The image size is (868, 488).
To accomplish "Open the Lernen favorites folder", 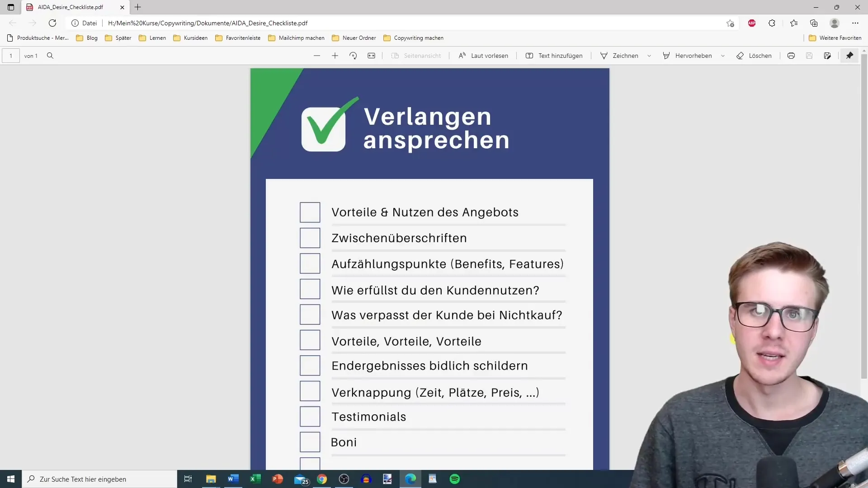I will click(x=152, y=38).
